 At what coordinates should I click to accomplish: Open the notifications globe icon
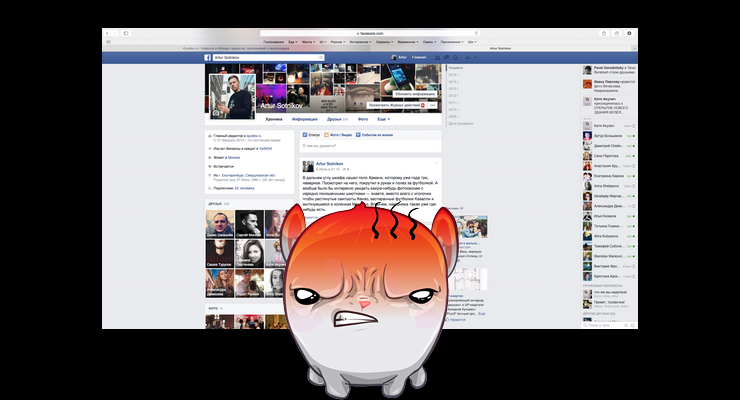(455, 58)
